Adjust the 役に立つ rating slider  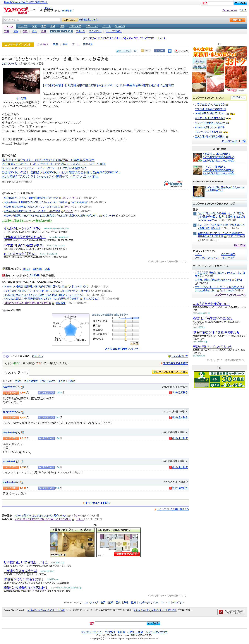coord(126,325)
